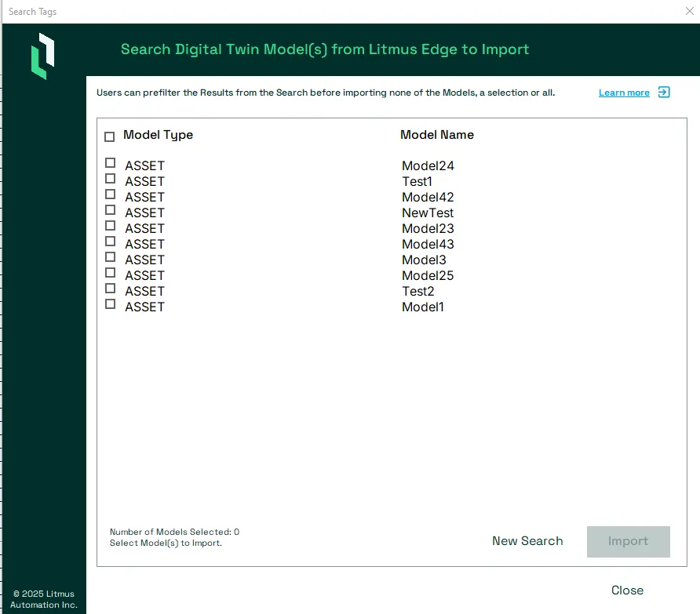Click ASSET type in Model1 row
The width and height of the screenshot is (700, 614).
[144, 307]
